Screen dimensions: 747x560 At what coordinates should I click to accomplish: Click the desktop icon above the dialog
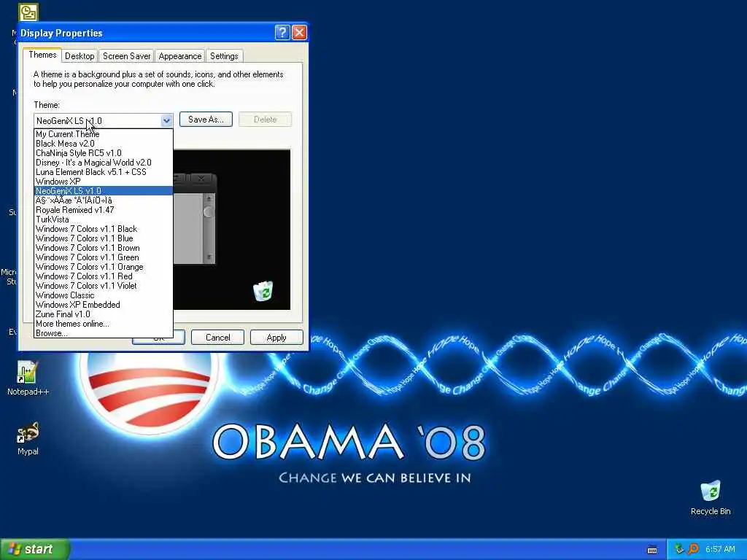(x=28, y=12)
